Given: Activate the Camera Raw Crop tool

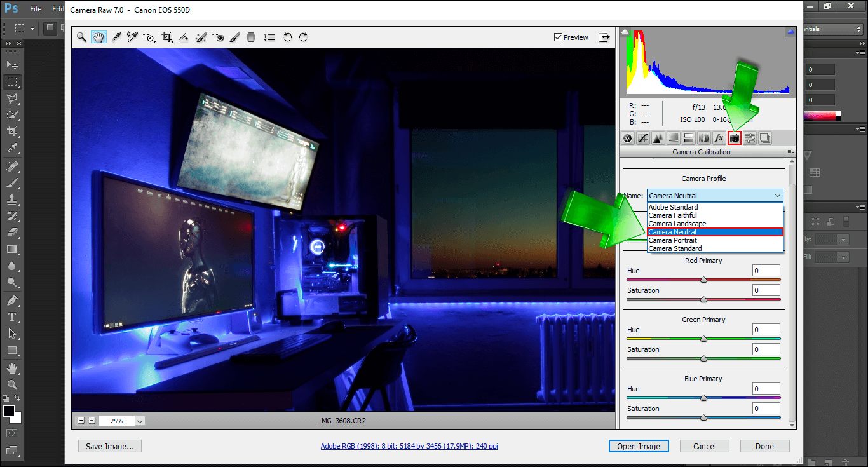Looking at the screenshot, I should point(168,37).
